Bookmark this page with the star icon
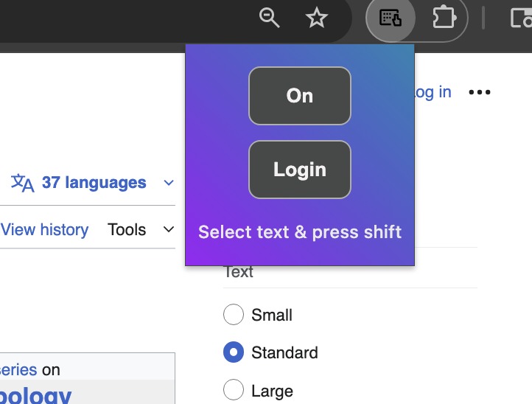Image resolution: width=532 pixels, height=404 pixels. point(316,18)
